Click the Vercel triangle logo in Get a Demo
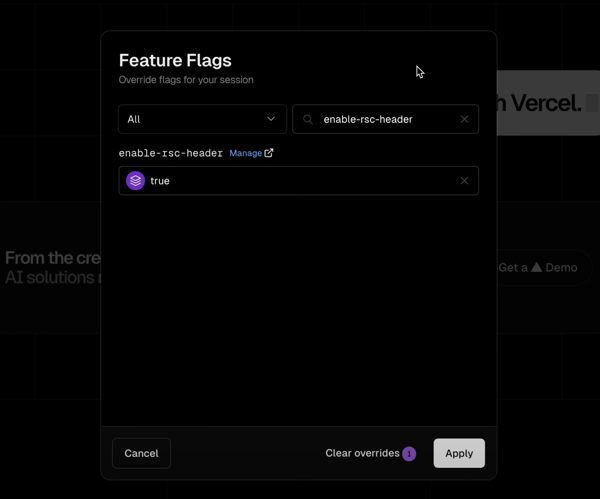 pos(536,267)
